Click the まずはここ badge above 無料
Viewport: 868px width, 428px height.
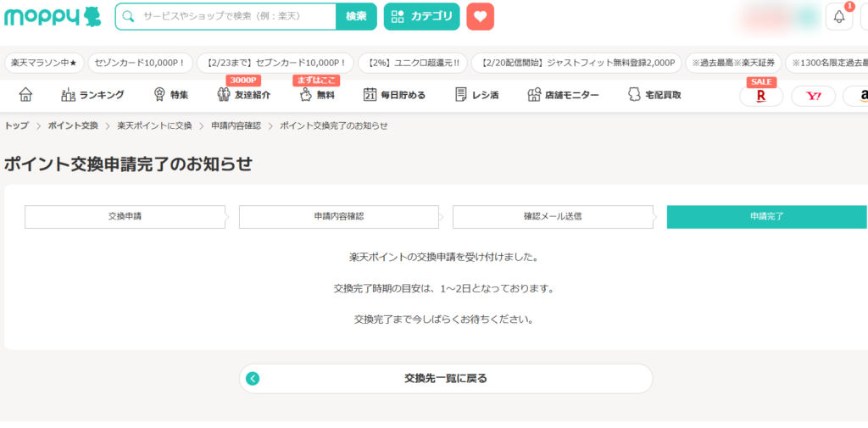coord(316,81)
